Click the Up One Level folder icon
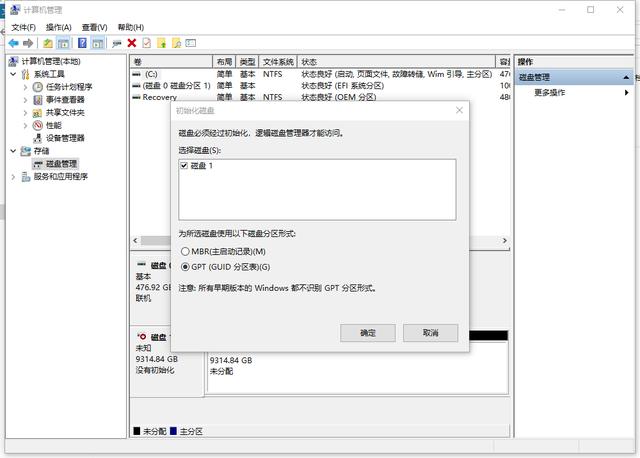Viewport: 640px width, 458px height. [48, 43]
